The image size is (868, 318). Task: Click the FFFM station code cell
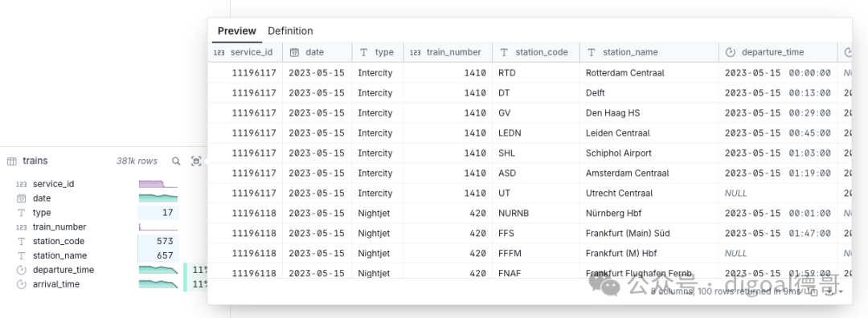tap(536, 253)
